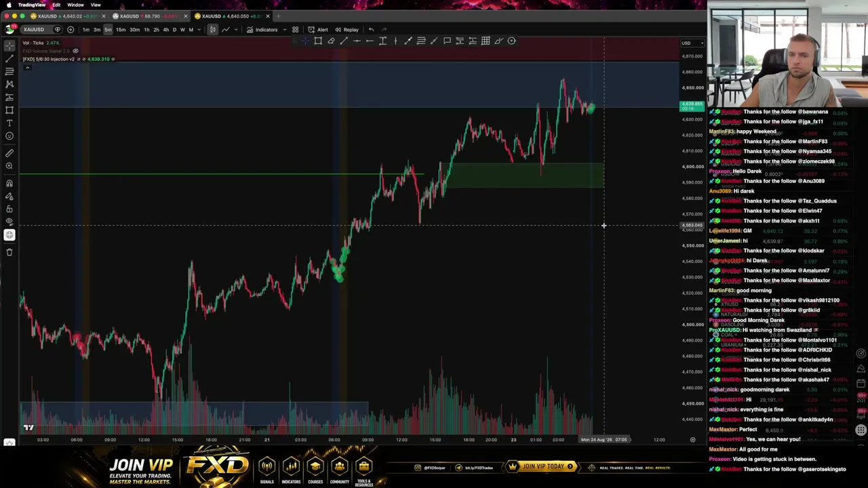Toggle symbol eye icon beside XAUUSD search

58,30
